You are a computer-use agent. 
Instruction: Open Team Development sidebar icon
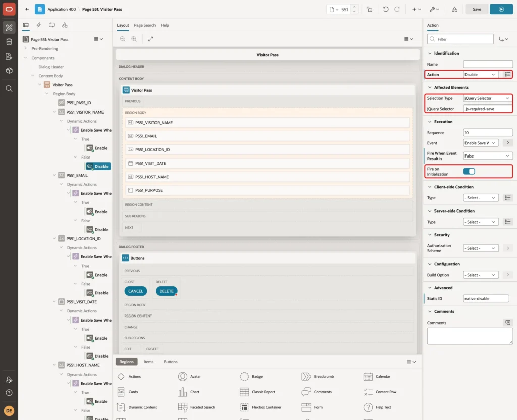tap(9, 57)
